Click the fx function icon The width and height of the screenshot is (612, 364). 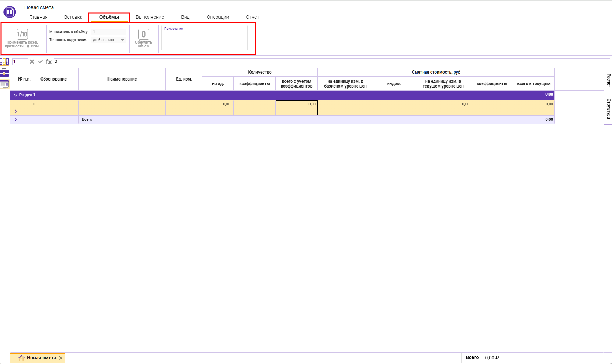49,62
